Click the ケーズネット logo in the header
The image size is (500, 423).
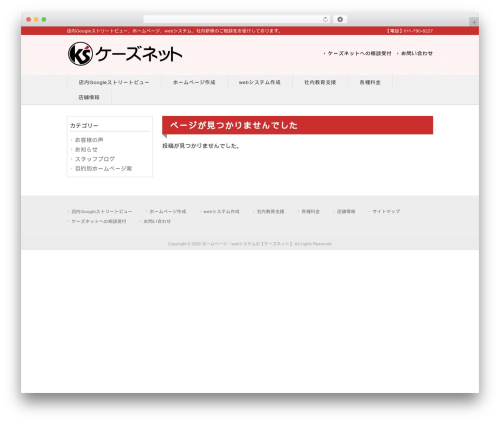(x=125, y=54)
